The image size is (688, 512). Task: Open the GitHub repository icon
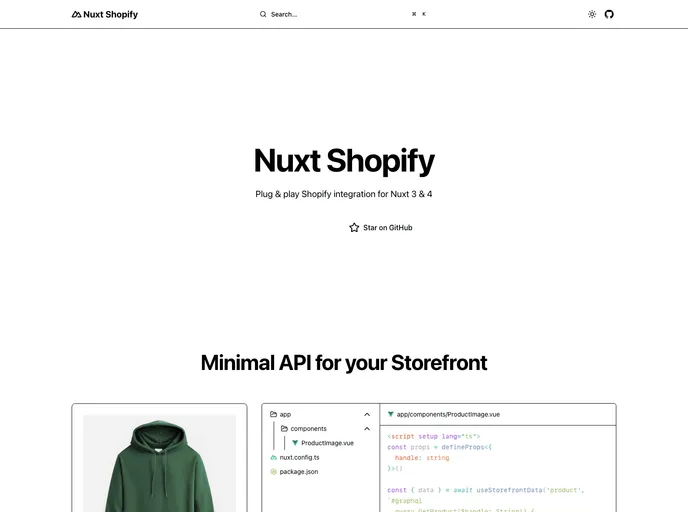coord(609,14)
